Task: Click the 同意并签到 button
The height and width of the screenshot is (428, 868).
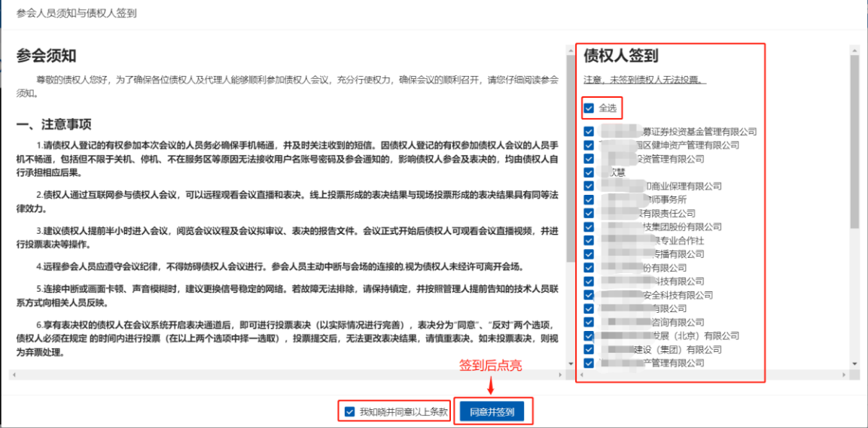Action: pos(492,411)
